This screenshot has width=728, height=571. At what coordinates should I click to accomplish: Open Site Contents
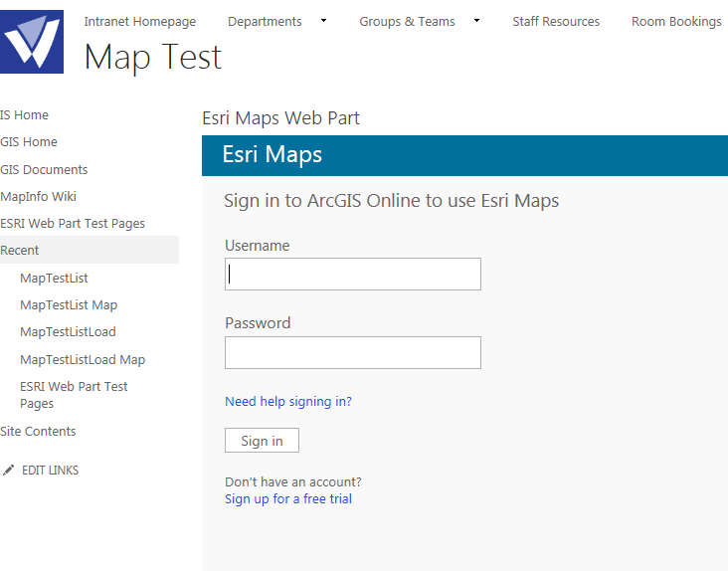tap(38, 432)
